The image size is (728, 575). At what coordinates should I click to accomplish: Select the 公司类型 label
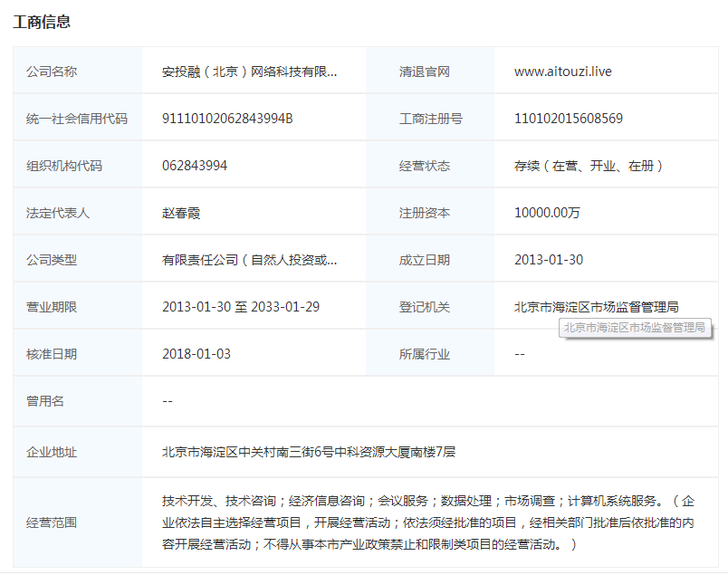(x=52, y=260)
